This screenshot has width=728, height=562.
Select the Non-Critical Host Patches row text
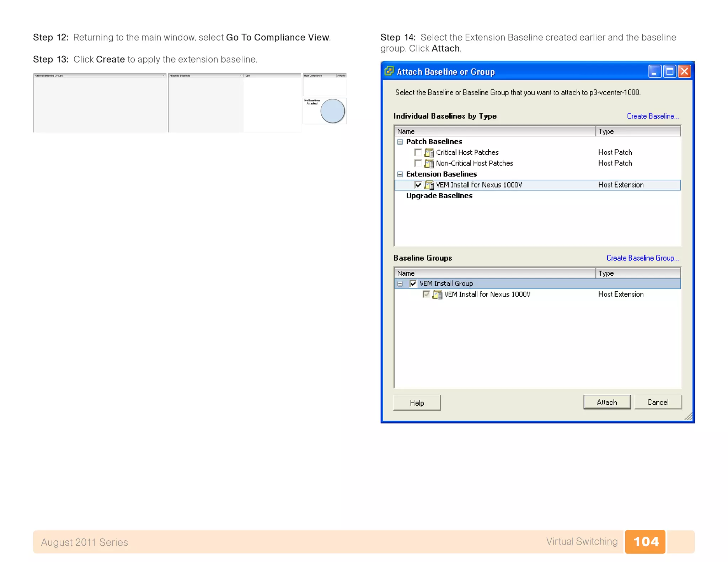coord(475,163)
